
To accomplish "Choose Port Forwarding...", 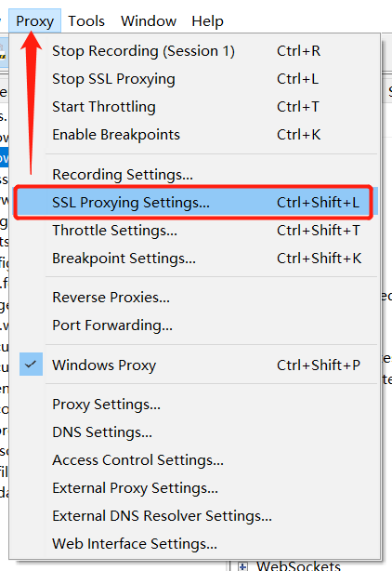I will [195, 325].
